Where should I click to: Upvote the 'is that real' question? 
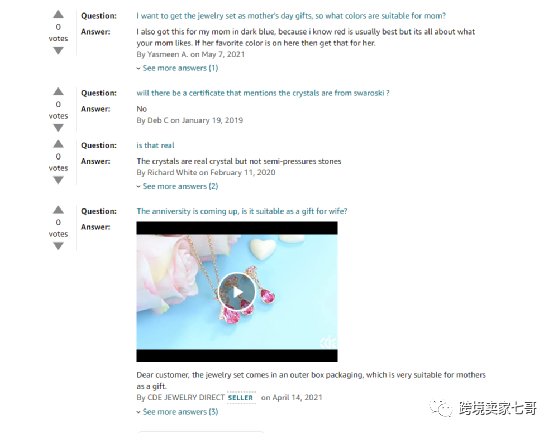tap(58, 144)
